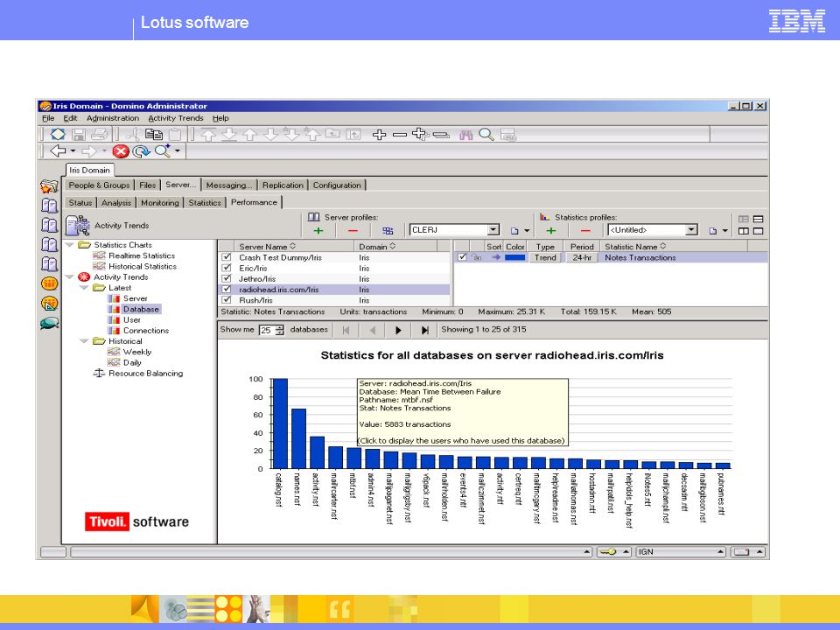
Task: Click the single pane layout icon
Action: (x=758, y=231)
